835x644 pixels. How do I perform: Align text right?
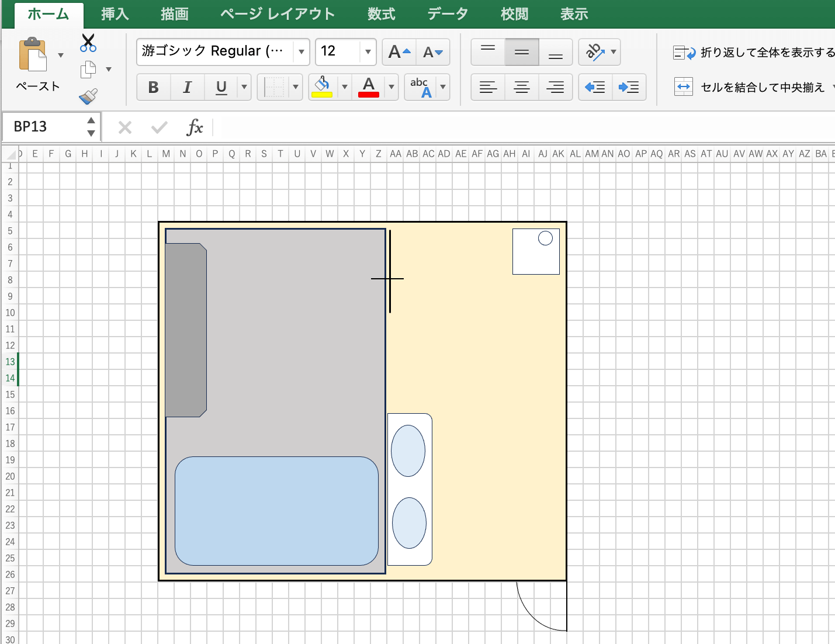click(556, 88)
